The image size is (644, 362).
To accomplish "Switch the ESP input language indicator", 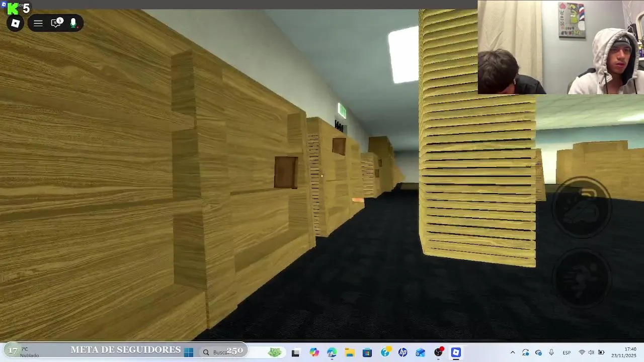I will [567, 353].
